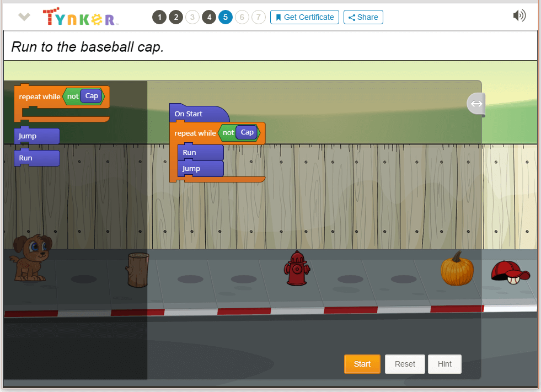This screenshot has height=392, width=541.
Task: Go to level 1
Action: [x=159, y=17]
